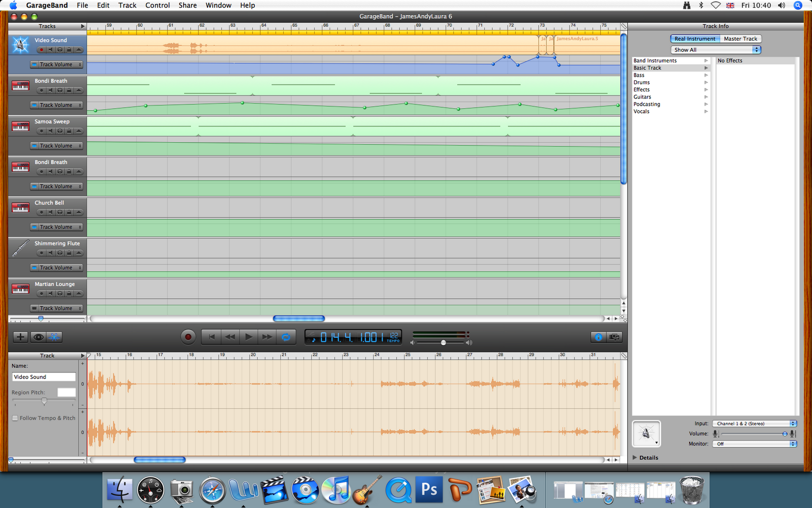Screen dimensions: 812x508
Task: Enable recording on the Video Sound track
Action: point(41,50)
